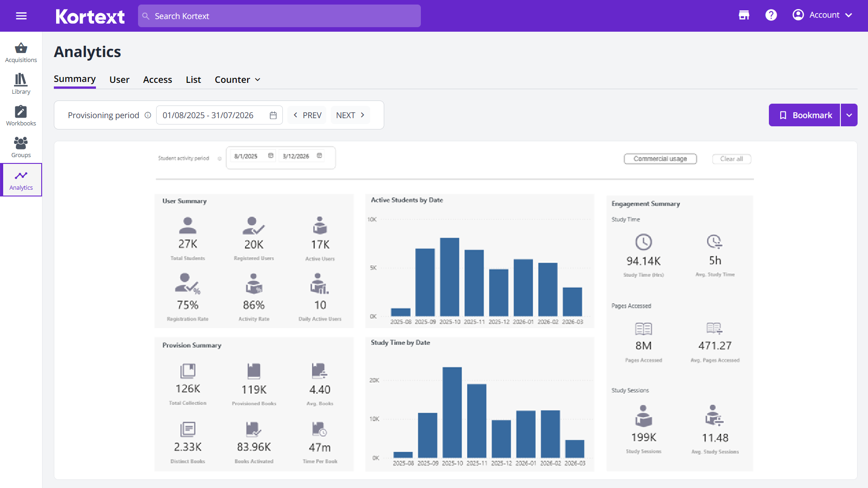Open the store icon in the top bar
This screenshot has width=868, height=488.
click(x=744, y=15)
